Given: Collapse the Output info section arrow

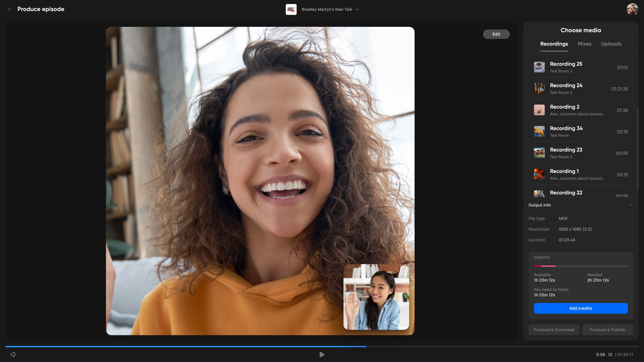Looking at the screenshot, I should (630, 205).
